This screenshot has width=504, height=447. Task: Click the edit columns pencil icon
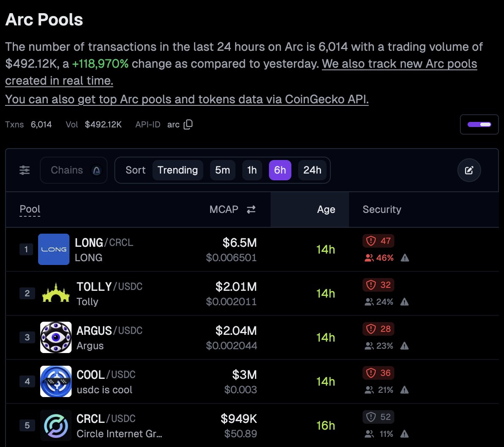469,170
